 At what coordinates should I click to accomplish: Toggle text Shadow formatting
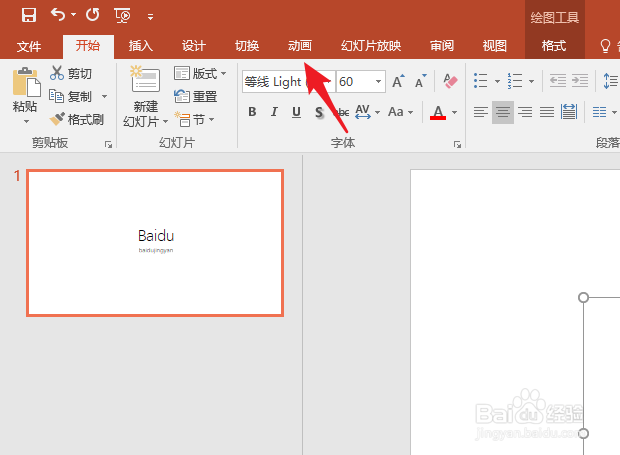click(319, 113)
